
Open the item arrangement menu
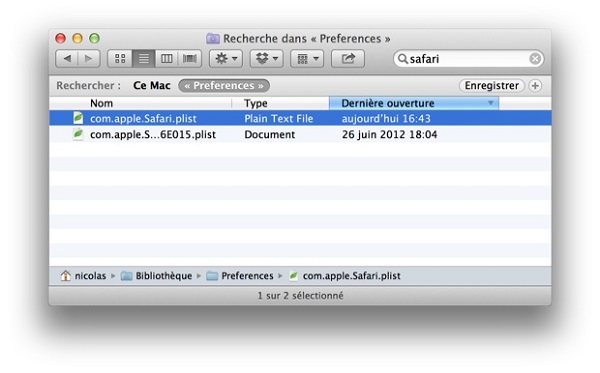[307, 59]
